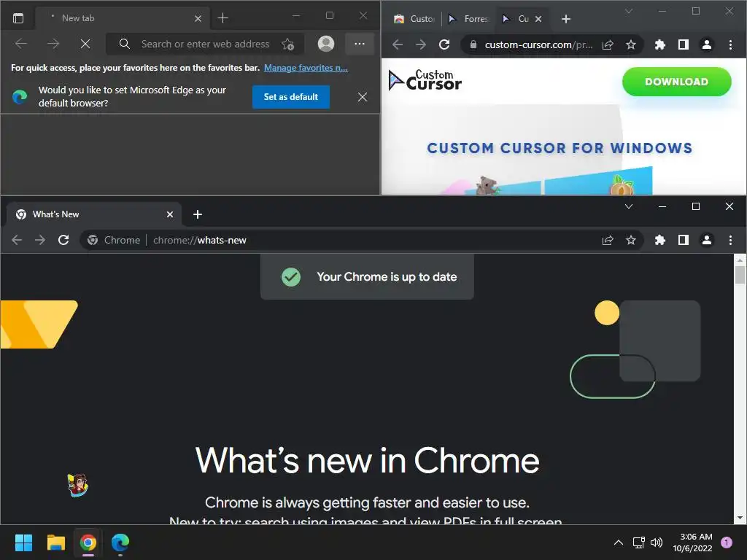747x560 pixels.
Task: Click What's New page scrollbar thumb
Action: click(740, 275)
